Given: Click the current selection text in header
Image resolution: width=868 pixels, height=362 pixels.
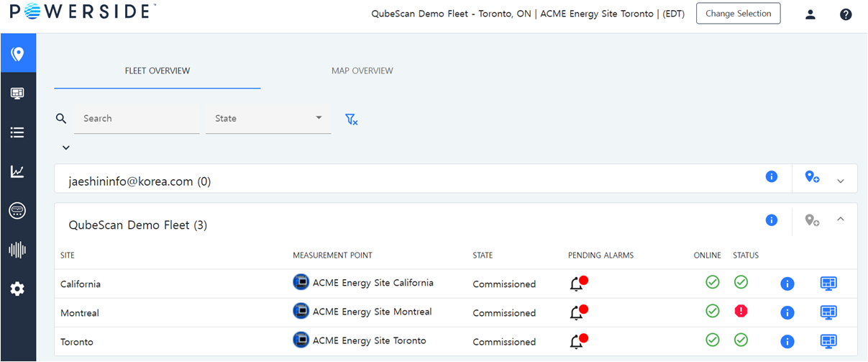Looking at the screenshot, I should tap(528, 14).
